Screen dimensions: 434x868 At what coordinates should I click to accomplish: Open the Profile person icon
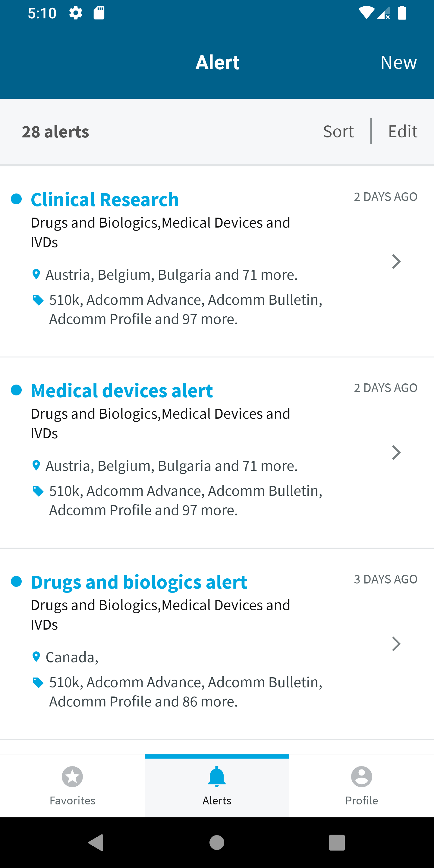pos(362,776)
